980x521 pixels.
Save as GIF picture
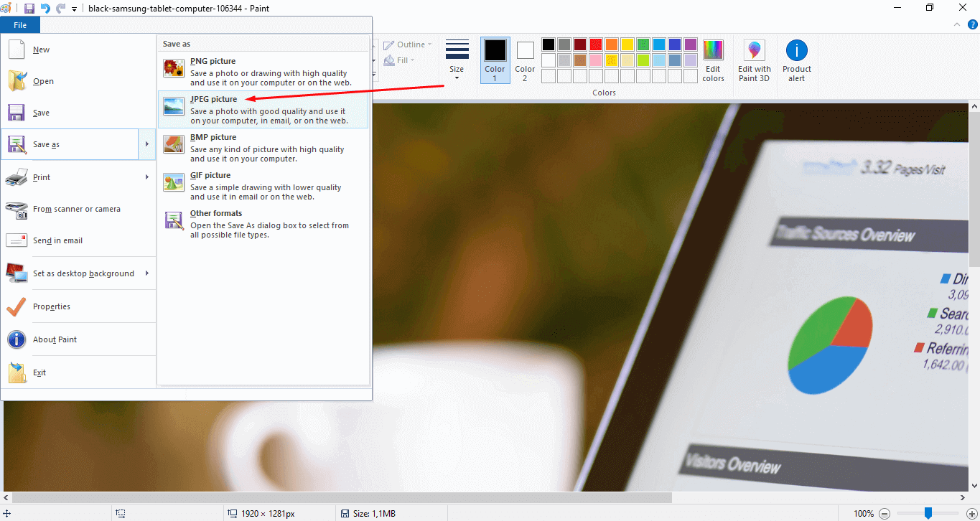[263, 186]
